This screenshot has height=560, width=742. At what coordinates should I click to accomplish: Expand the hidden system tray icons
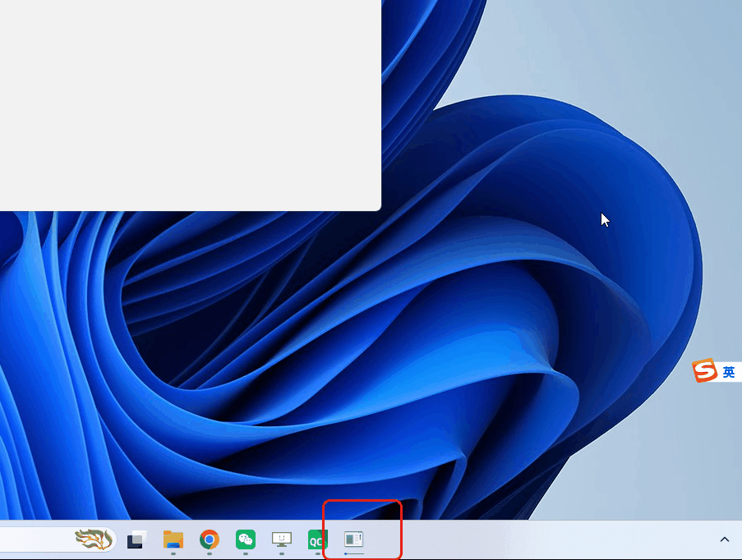pos(725,539)
